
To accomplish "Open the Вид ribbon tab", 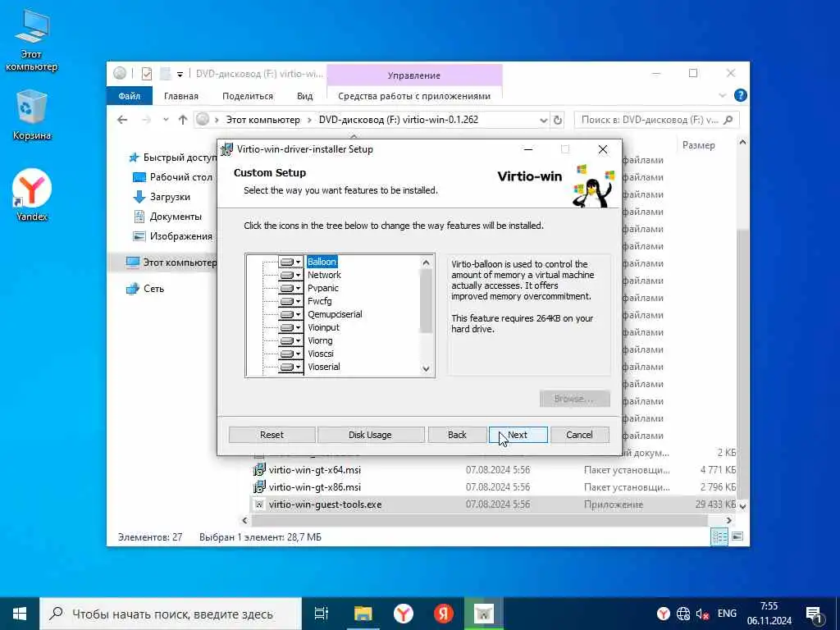I will [x=305, y=96].
